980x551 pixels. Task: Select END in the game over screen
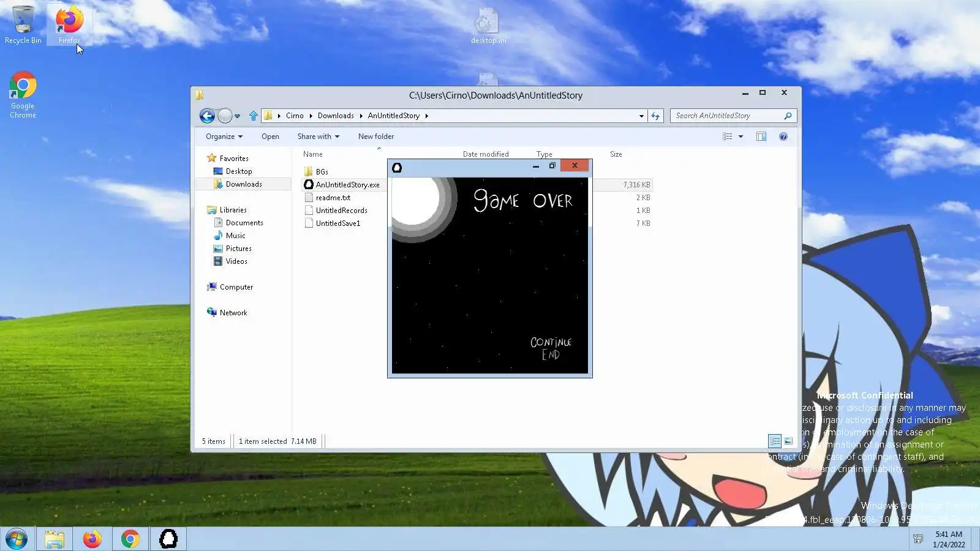pyautogui.click(x=551, y=354)
